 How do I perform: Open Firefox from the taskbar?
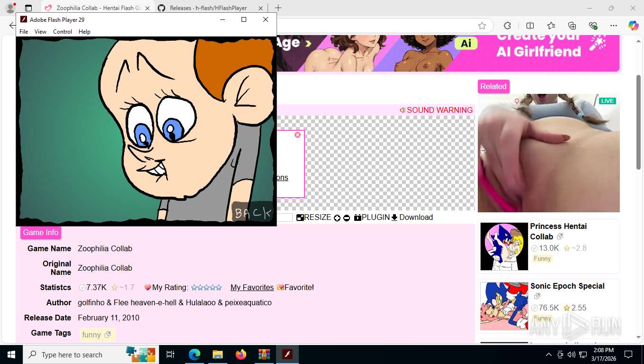pos(241,355)
